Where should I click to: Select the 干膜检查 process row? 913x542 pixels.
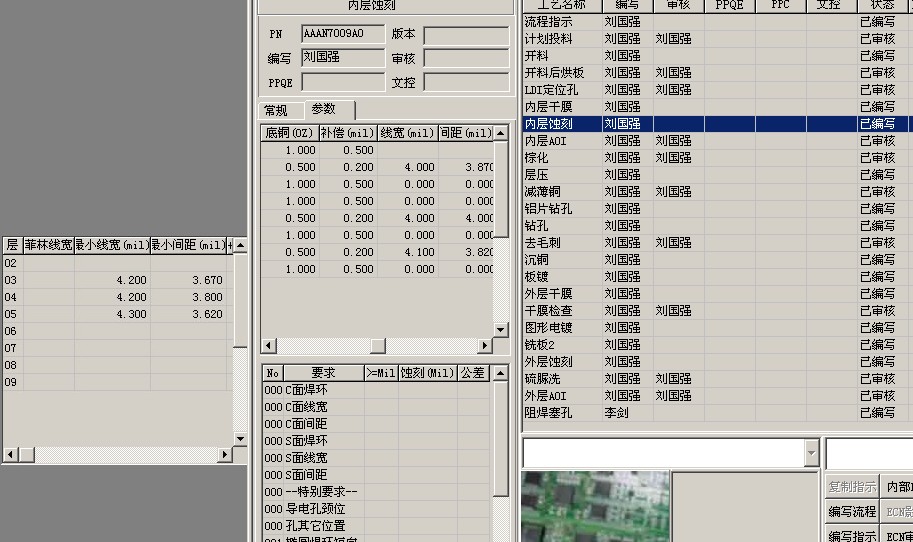[x=718, y=311]
